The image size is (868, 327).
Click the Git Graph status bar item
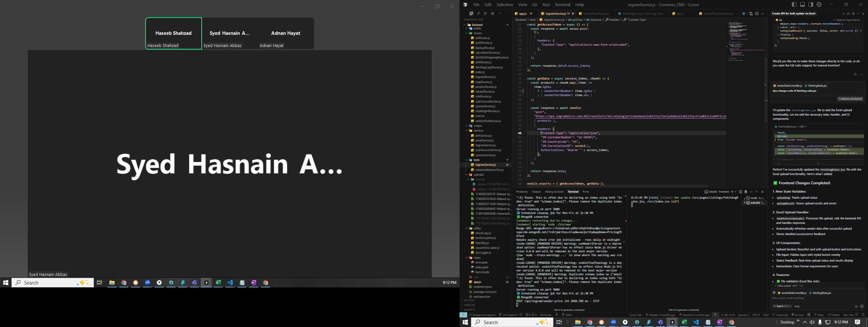[546, 315]
